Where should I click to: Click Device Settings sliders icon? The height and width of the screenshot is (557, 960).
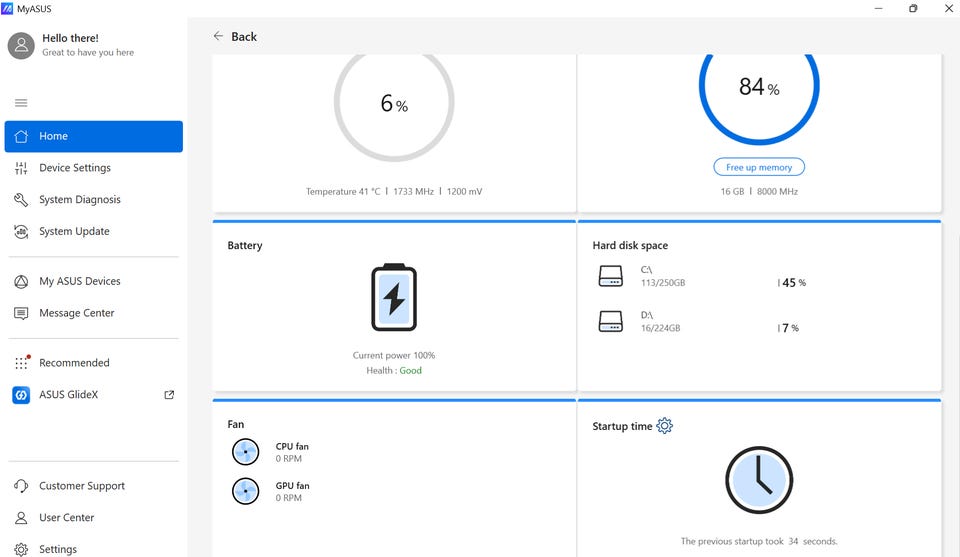point(21,168)
